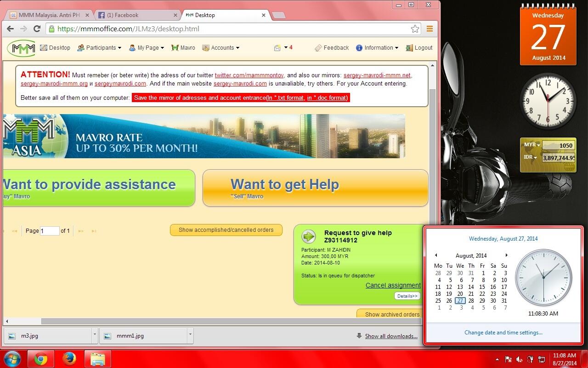Show hidden system tray icons
Image resolution: width=588 pixels, height=368 pixels.
click(497, 359)
